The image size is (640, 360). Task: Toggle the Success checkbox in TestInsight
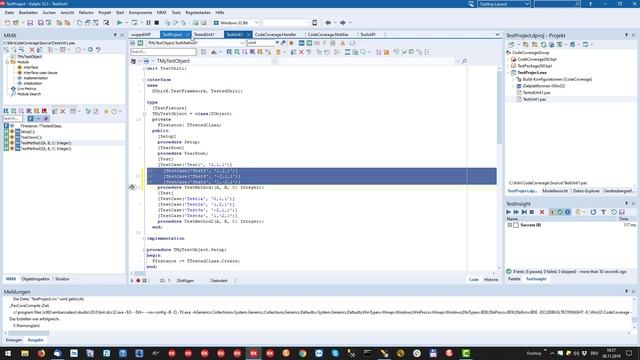pyautogui.click(x=516, y=225)
